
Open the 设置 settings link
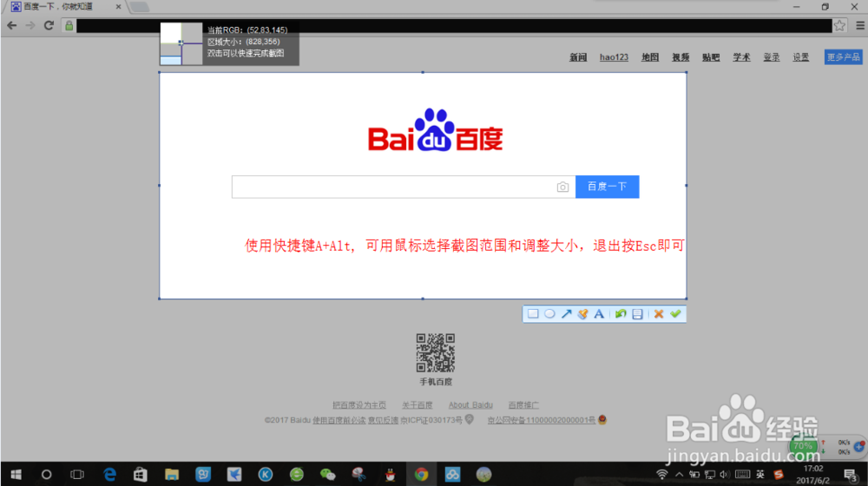(800, 57)
